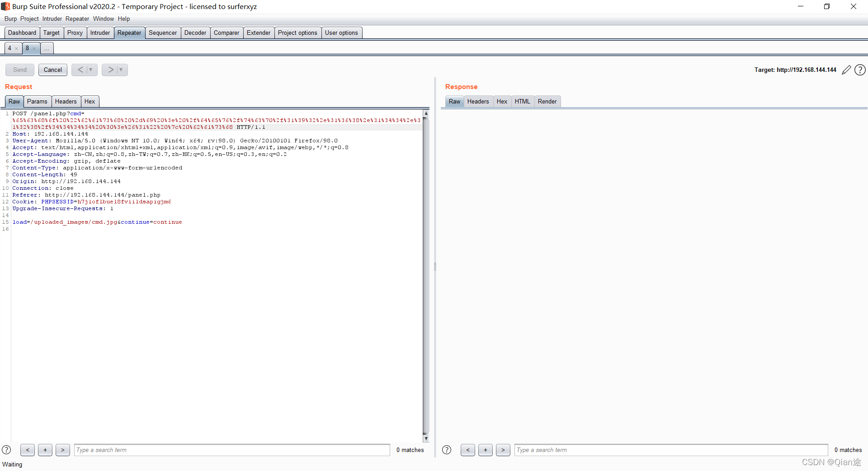Go to previous response search match
Viewport: 868px width, 471px height.
pos(468,450)
